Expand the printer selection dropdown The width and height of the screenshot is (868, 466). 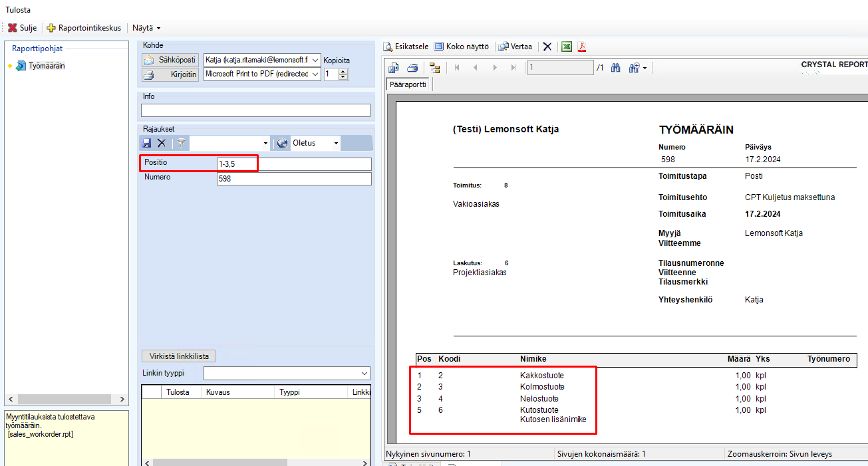coord(315,74)
